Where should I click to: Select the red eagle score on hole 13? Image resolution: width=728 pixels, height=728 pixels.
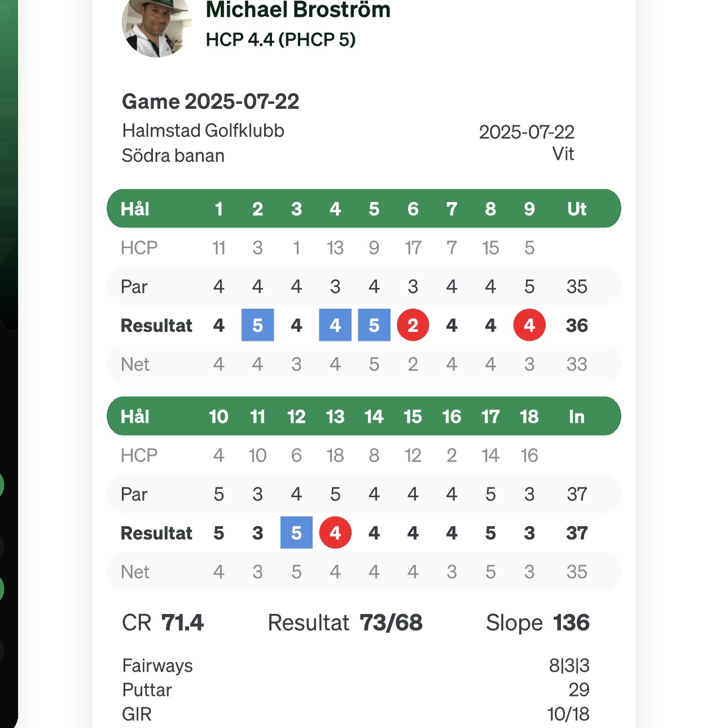coord(335,533)
